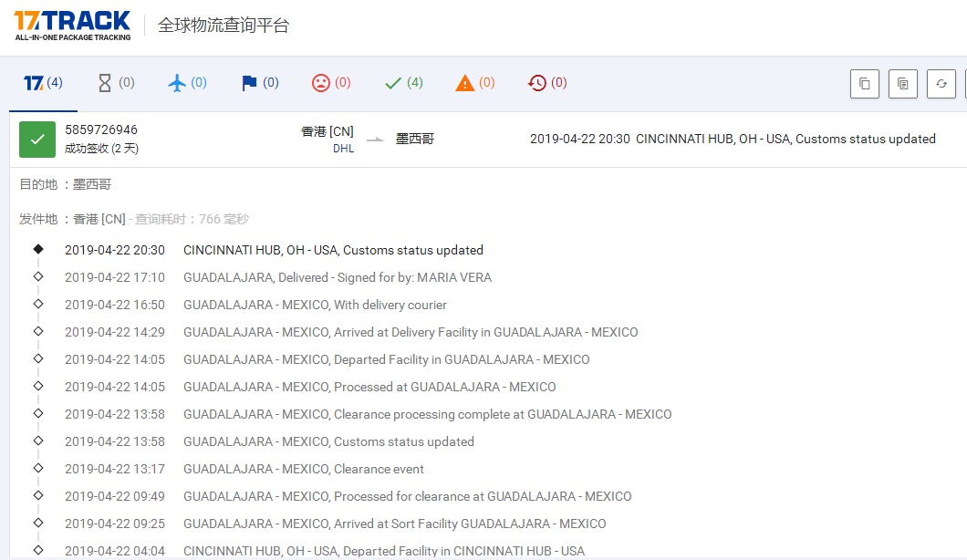
Task: Refresh the tracking results
Action: coord(941,83)
